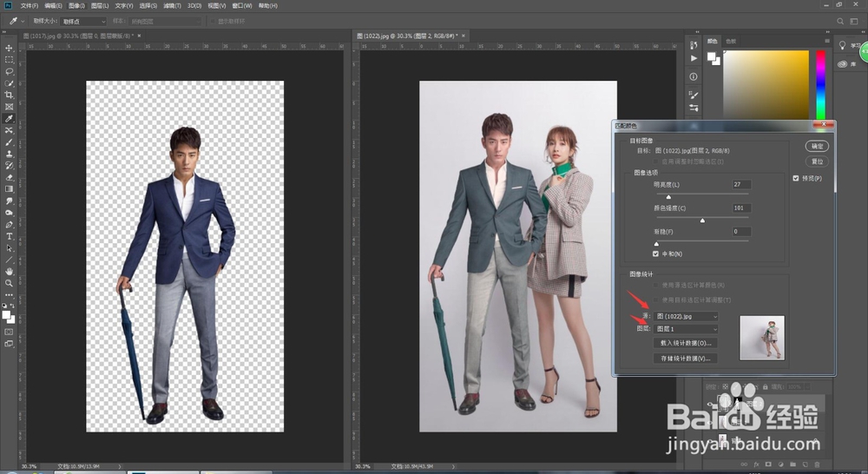The width and height of the screenshot is (868, 474).
Task: Click the 确定 OK button
Action: 817,146
